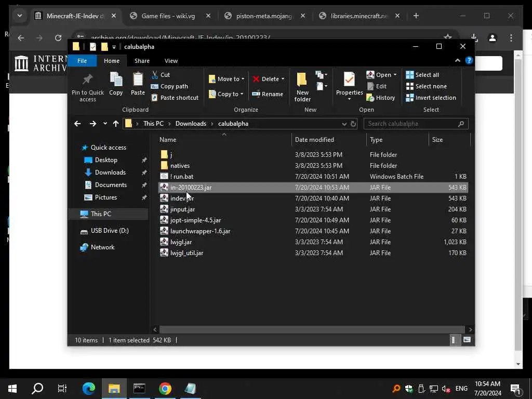Switch to the Home ribbon tab

[112, 61]
